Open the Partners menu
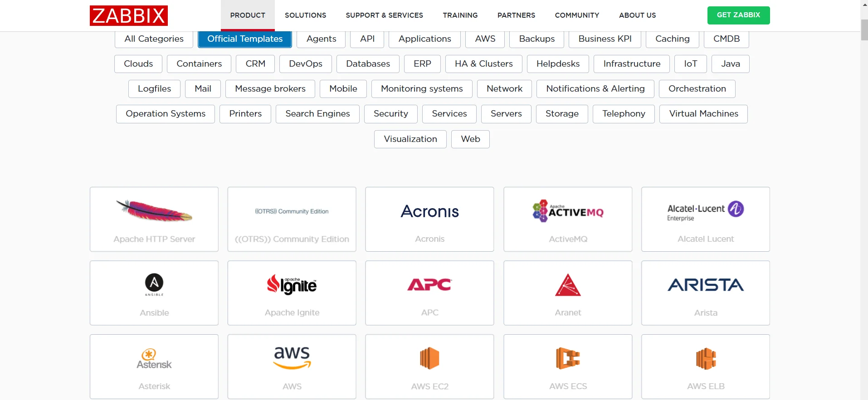The image size is (868, 400). [516, 15]
